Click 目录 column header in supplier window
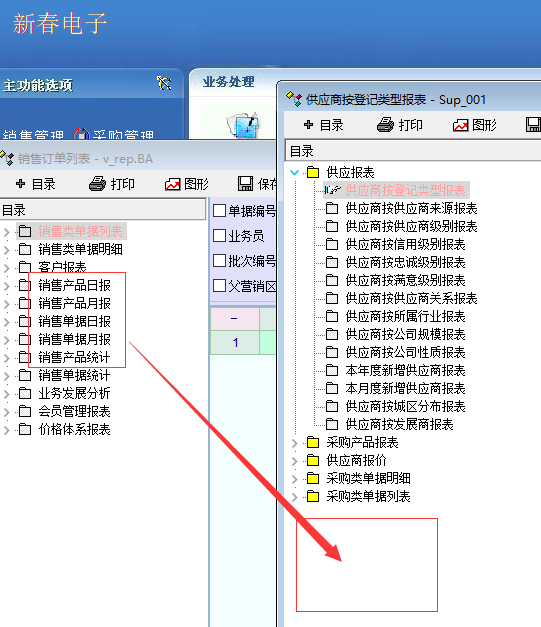The image size is (541, 627). (413, 151)
